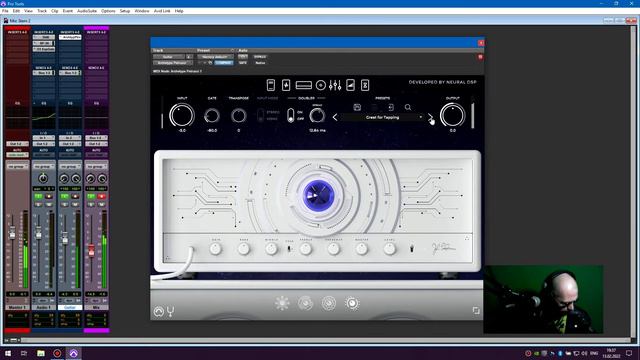Click the plugin window resize icon

[476, 311]
